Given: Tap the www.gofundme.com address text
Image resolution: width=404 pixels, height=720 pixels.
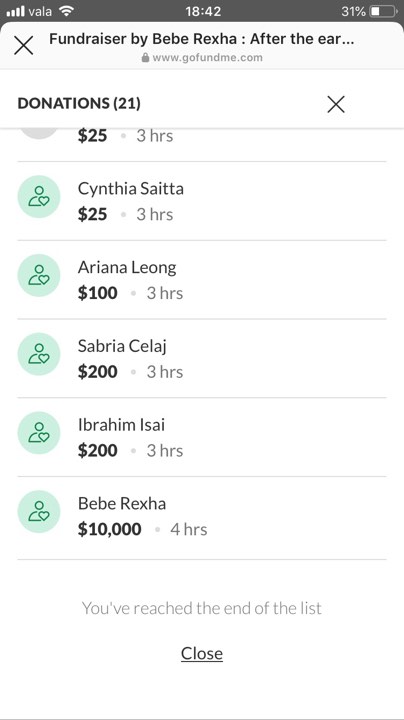Looking at the screenshot, I should coord(208,58).
